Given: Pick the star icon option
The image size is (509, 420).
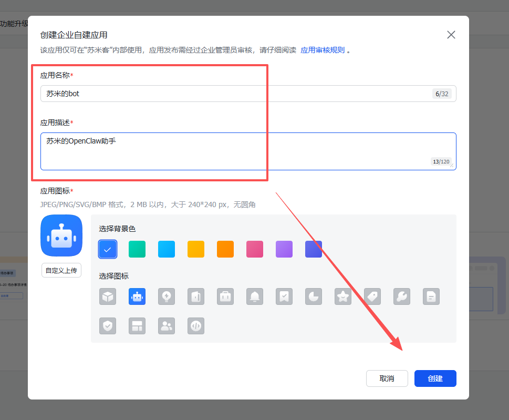Looking at the screenshot, I should click(343, 296).
